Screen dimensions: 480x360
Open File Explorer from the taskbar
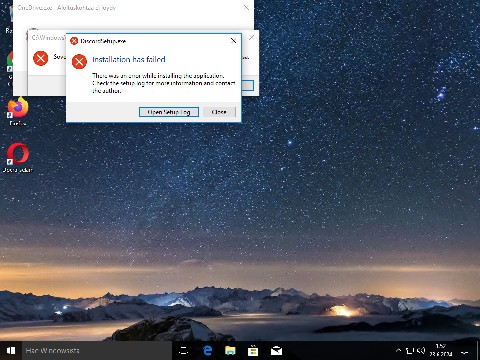coord(230,351)
